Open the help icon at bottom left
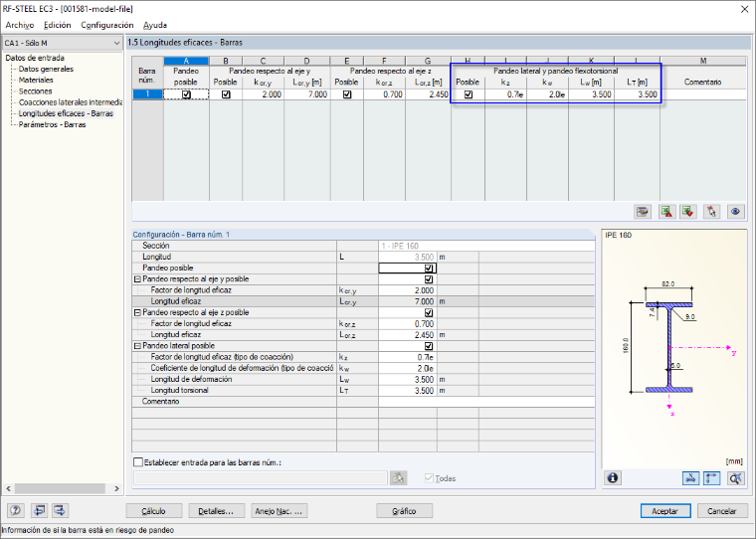756x539 pixels. pyautogui.click(x=16, y=510)
